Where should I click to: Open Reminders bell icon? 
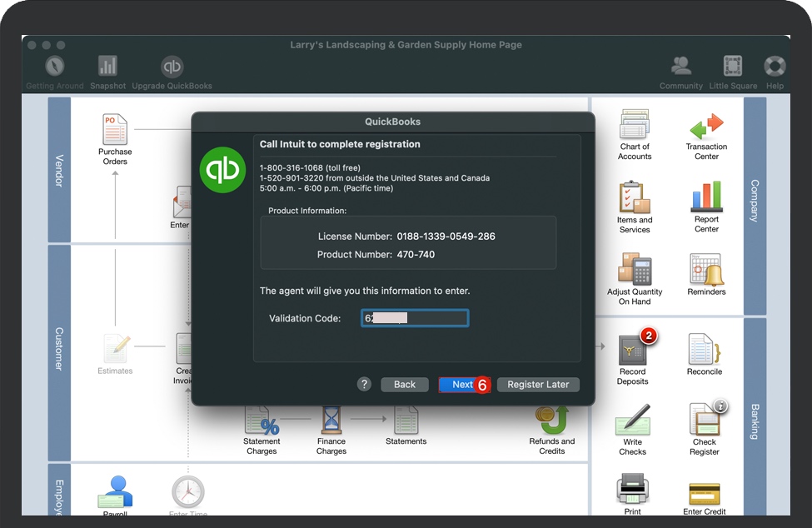click(x=706, y=270)
